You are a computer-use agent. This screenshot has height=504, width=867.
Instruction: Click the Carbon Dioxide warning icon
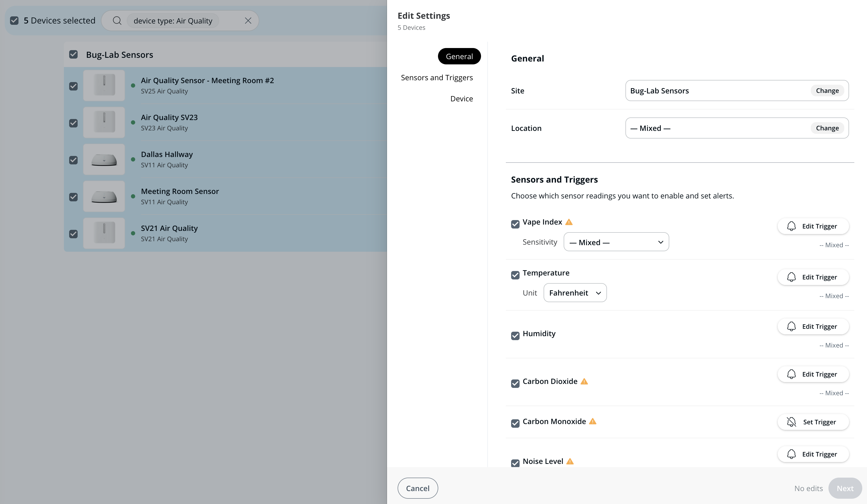(584, 381)
